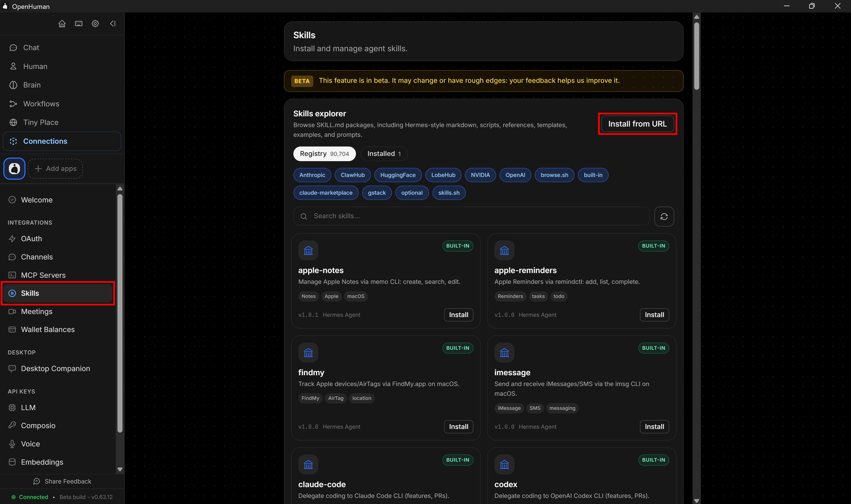
Task: Open Desktop Companion
Action: 58,369
